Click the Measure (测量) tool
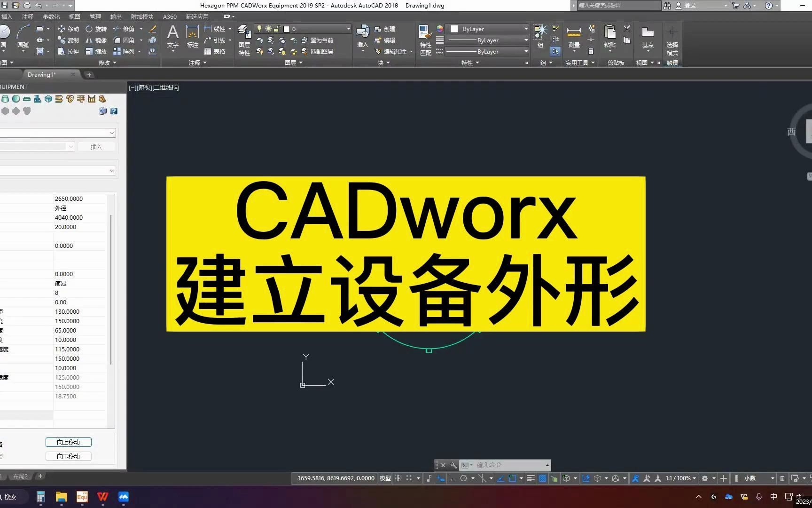812x508 pixels. (x=574, y=36)
